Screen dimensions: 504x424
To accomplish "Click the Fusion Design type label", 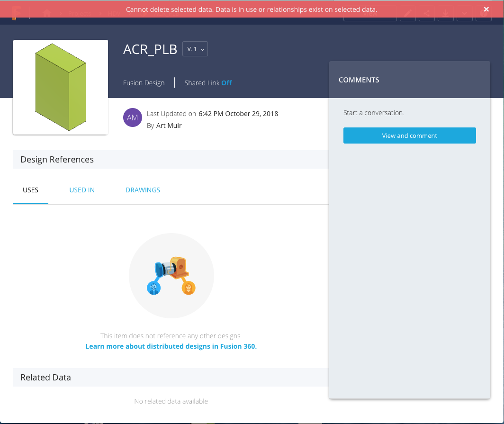I will pyautogui.click(x=144, y=83).
